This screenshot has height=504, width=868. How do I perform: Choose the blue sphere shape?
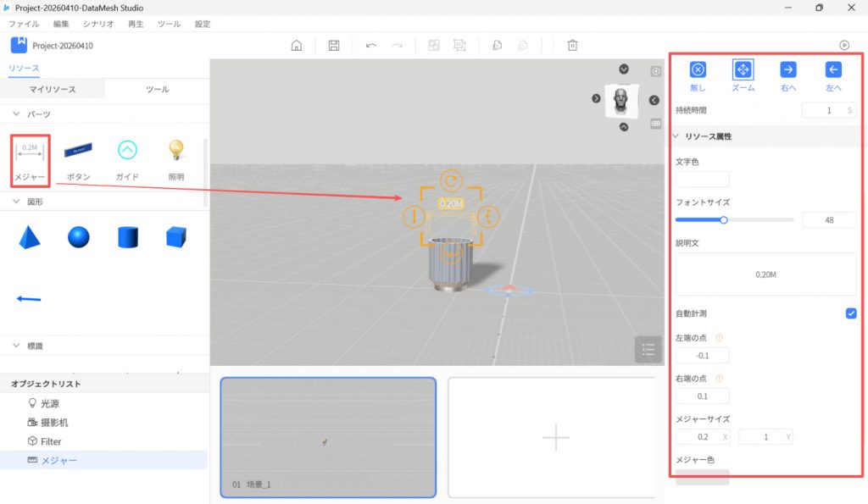79,237
